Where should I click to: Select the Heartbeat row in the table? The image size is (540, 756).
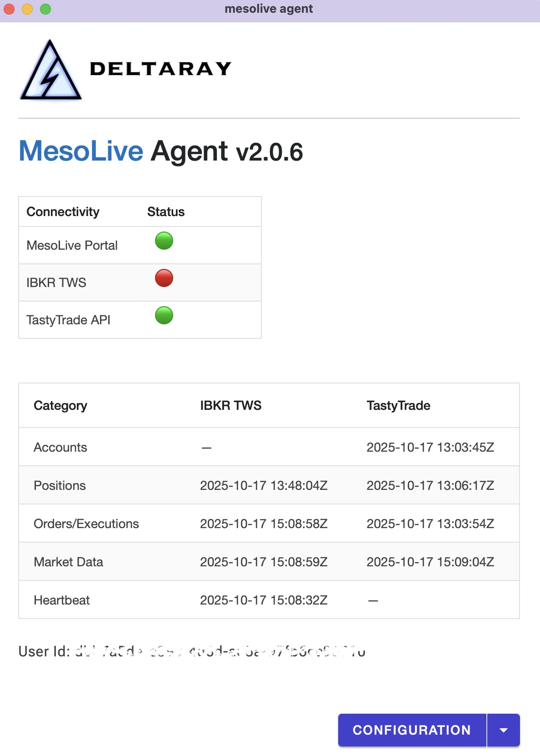(62, 600)
